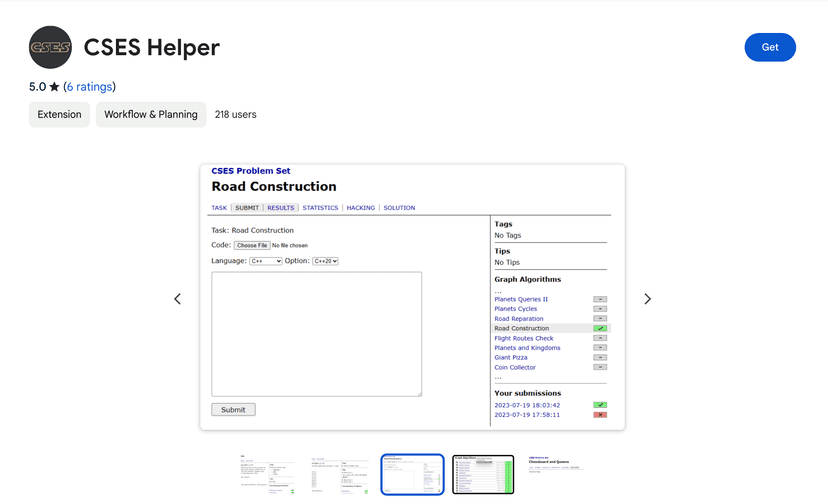Click the Workflow & Planning category chip

pos(151,115)
